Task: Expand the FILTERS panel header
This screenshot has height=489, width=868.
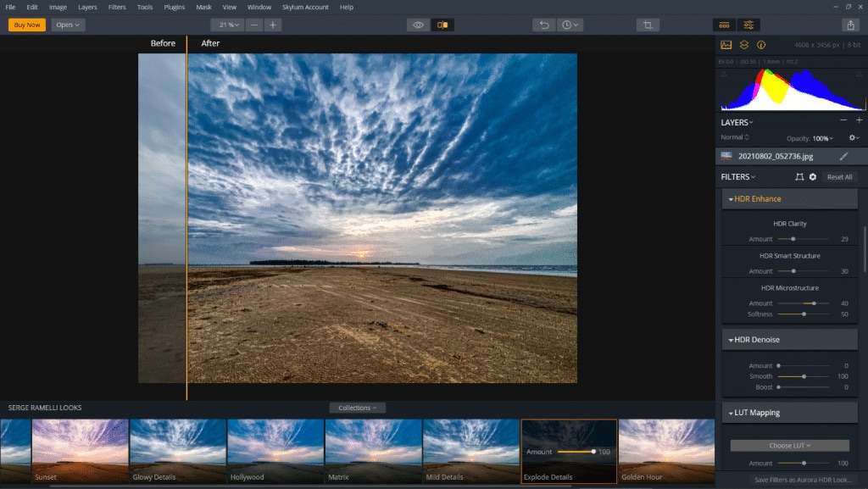Action: 738,177
